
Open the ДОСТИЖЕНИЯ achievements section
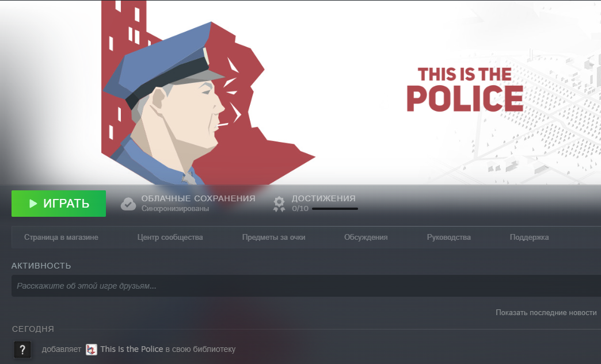point(324,198)
